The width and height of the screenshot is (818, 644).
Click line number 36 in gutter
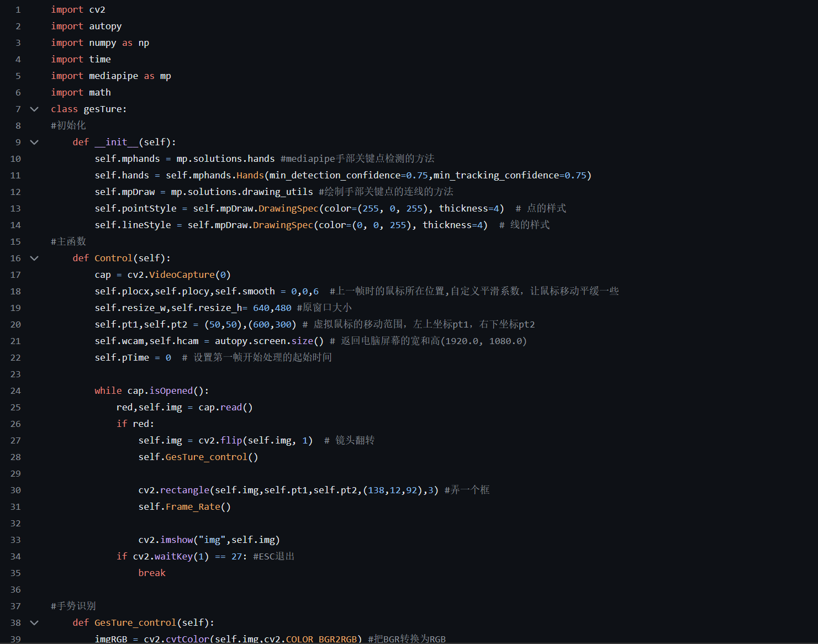pos(15,589)
